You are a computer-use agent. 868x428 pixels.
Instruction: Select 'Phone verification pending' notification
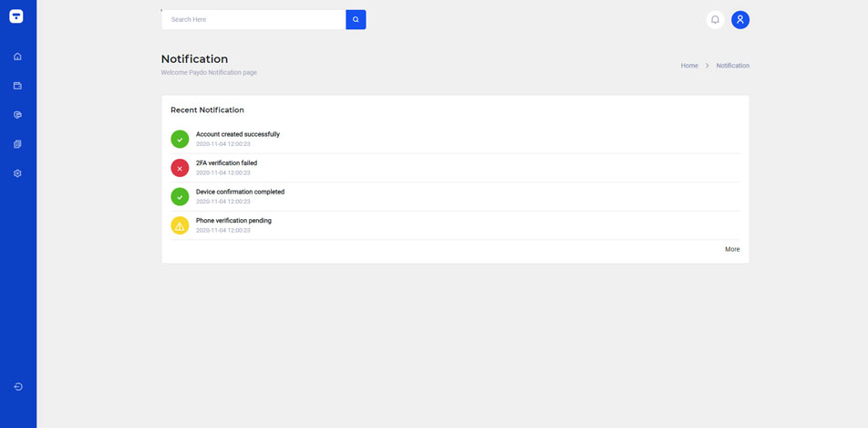233,221
